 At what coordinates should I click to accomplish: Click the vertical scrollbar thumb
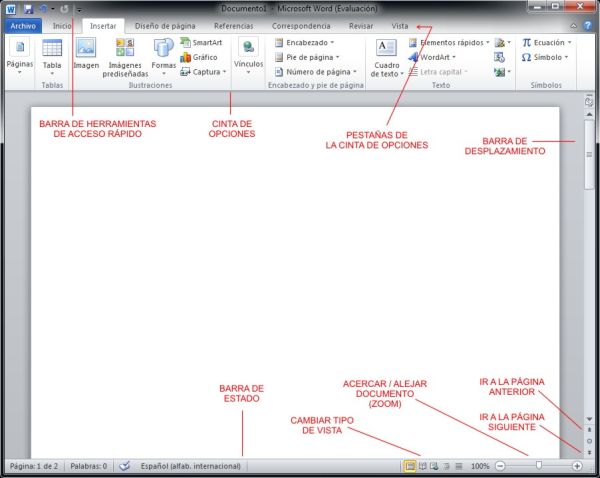[x=589, y=155]
